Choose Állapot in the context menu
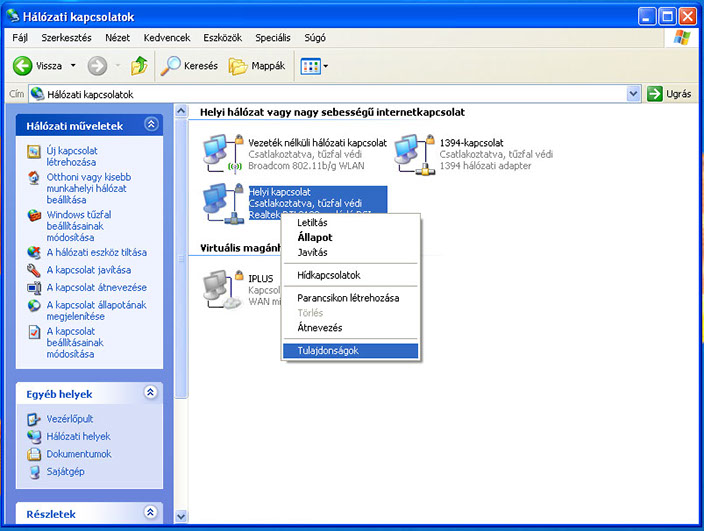This screenshot has width=704, height=531. click(351, 237)
